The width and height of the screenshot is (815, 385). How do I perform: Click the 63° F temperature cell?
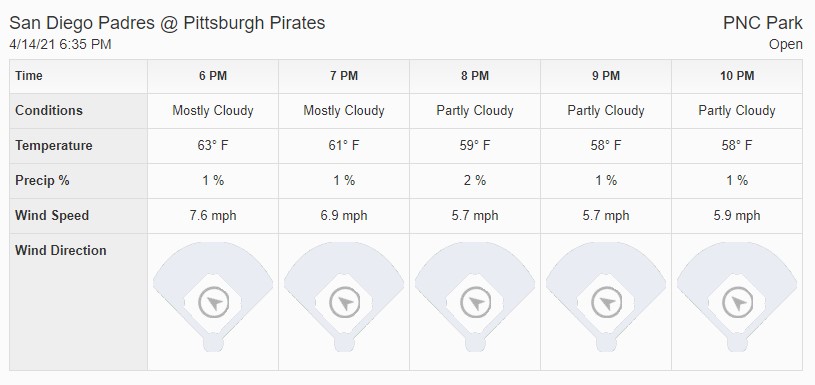pyautogui.click(x=213, y=145)
